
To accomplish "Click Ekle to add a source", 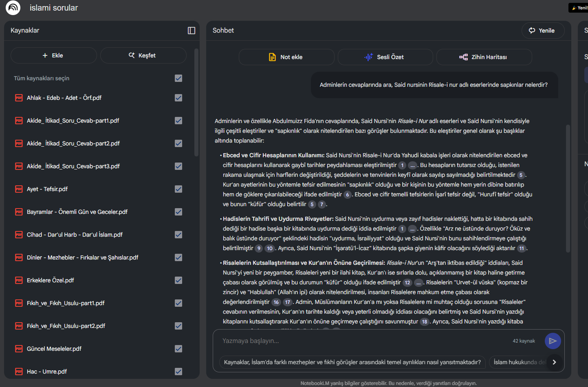I will pyautogui.click(x=54, y=55).
